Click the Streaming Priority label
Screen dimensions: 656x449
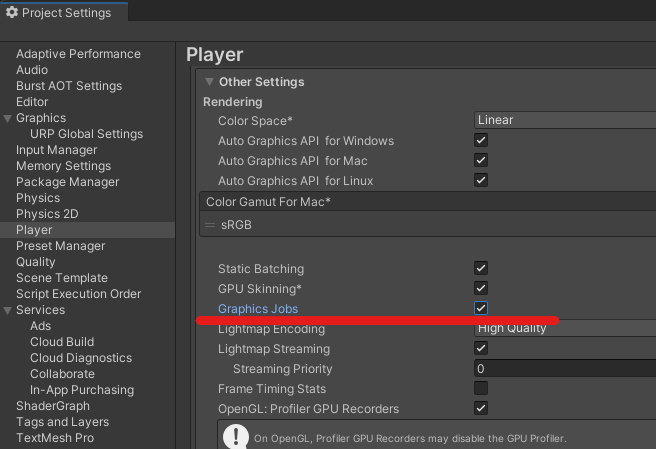point(283,369)
